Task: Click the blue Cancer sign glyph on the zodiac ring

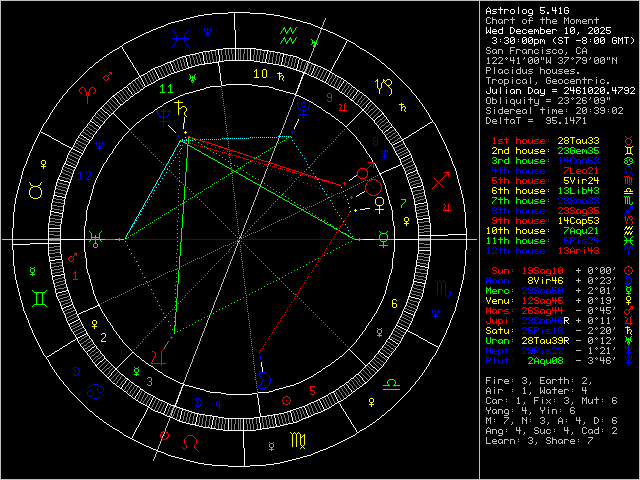Action: tap(96, 392)
